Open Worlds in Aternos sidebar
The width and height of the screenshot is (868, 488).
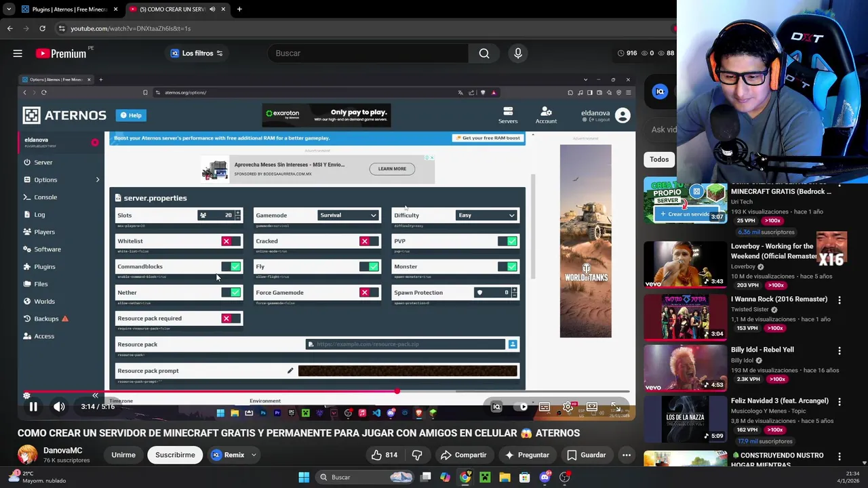point(44,302)
